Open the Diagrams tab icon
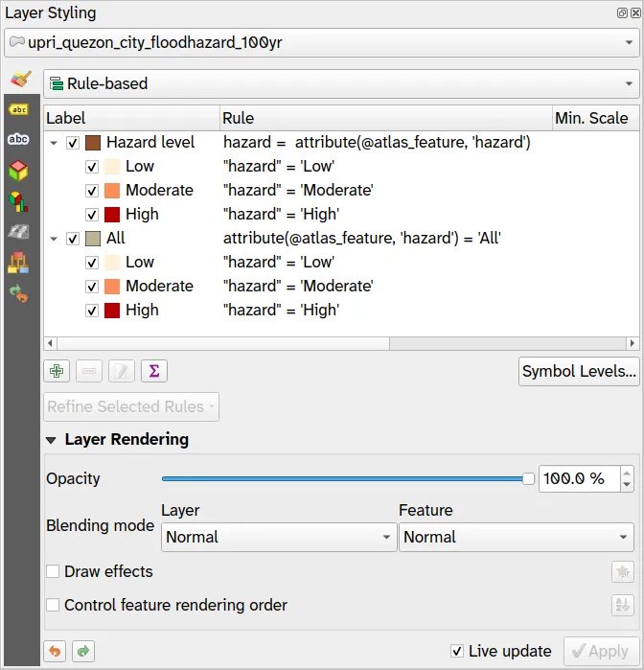This screenshot has width=644, height=670. [18, 201]
